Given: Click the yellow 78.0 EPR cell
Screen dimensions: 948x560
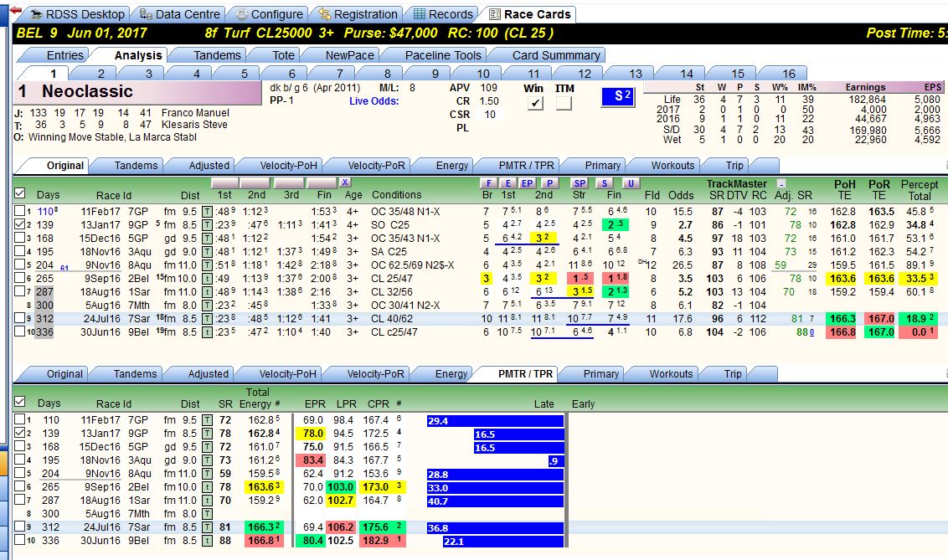Looking at the screenshot, I should tap(312, 434).
